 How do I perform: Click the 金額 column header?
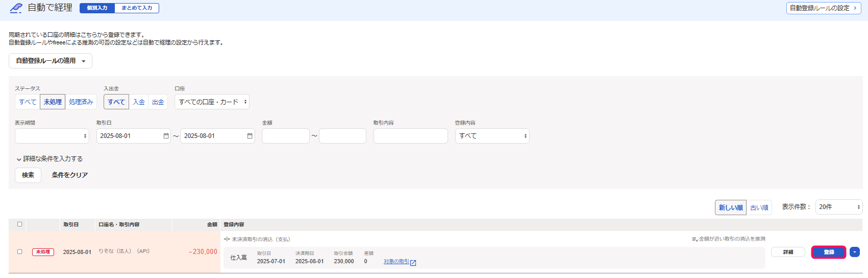212,225
